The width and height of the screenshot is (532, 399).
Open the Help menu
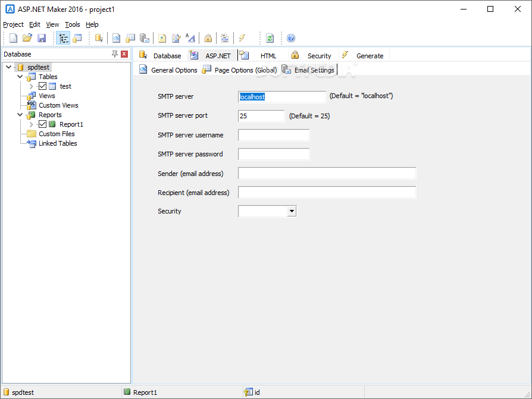(92, 24)
